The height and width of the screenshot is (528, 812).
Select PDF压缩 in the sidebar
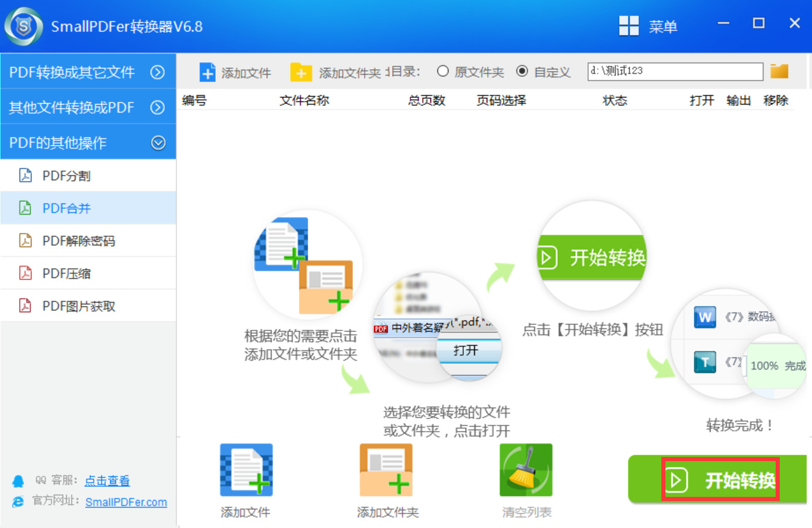[x=88, y=273]
